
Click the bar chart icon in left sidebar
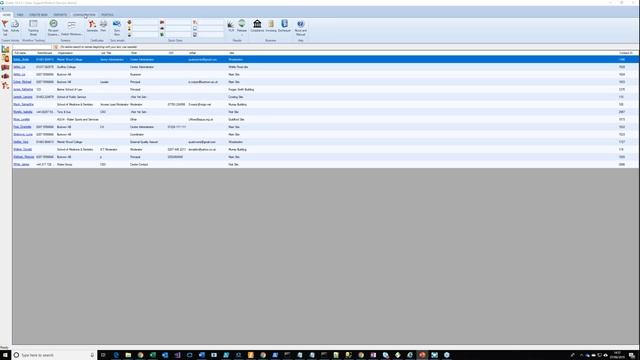[5, 49]
